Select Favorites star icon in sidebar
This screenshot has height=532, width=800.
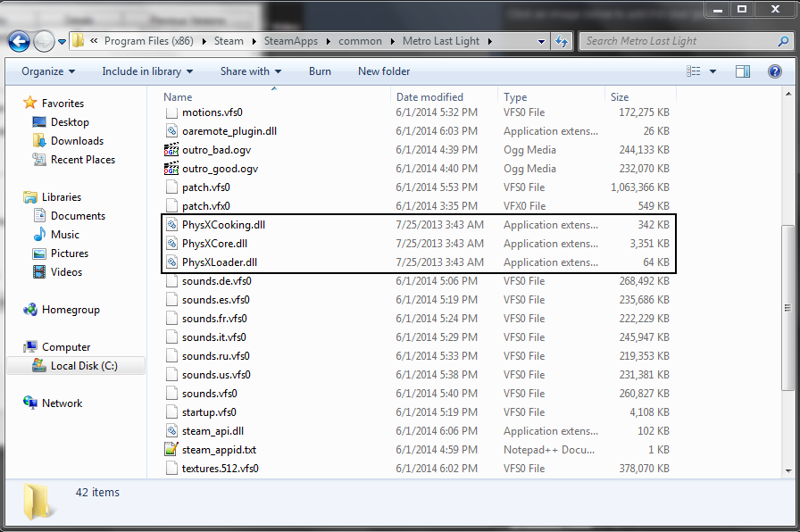[x=30, y=103]
